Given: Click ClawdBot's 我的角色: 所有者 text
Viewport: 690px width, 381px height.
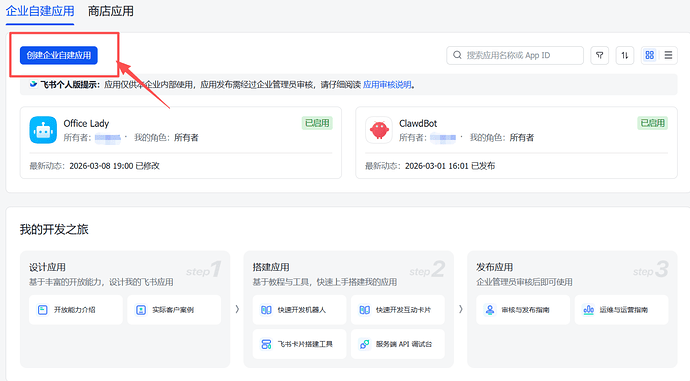Looking at the screenshot, I should tap(502, 138).
